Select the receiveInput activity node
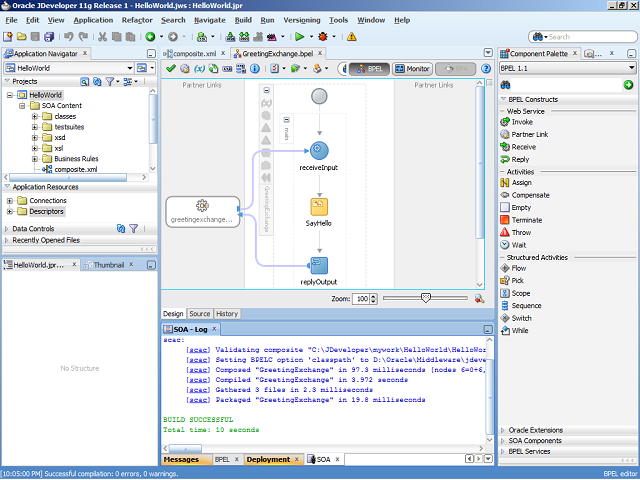The image size is (640, 480). 319,150
